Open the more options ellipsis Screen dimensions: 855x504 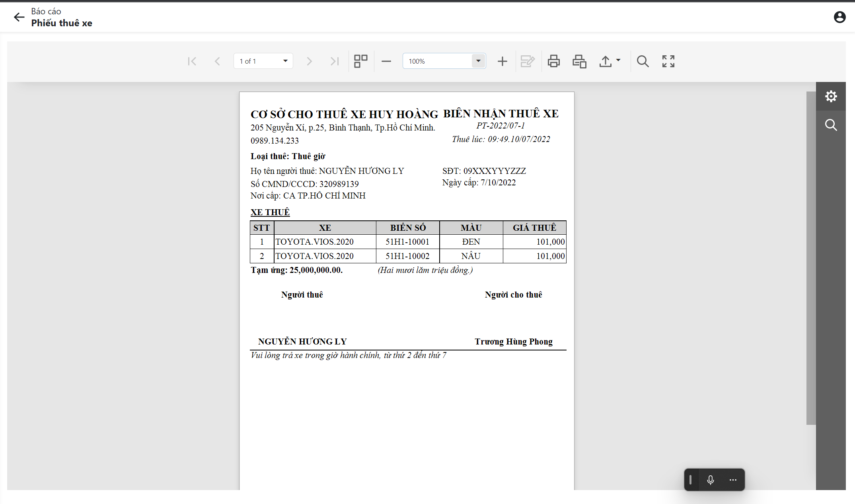pyautogui.click(x=733, y=480)
